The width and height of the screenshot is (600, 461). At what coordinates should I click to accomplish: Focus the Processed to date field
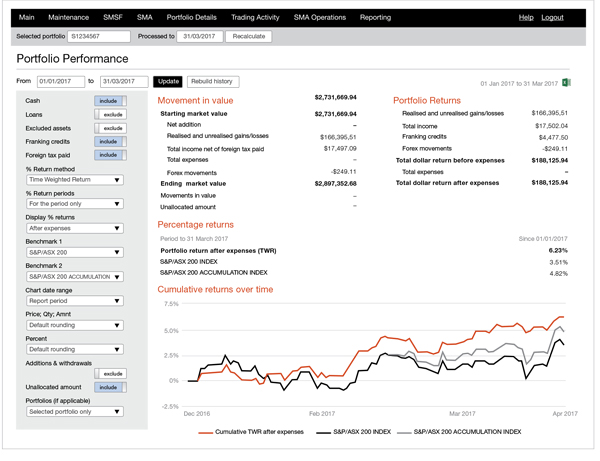click(200, 36)
